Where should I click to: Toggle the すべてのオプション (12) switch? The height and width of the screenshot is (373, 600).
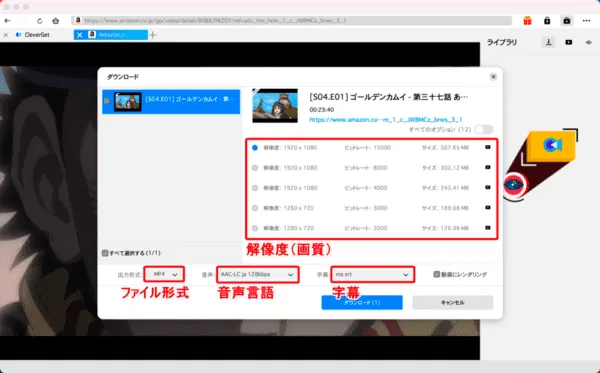[484, 129]
